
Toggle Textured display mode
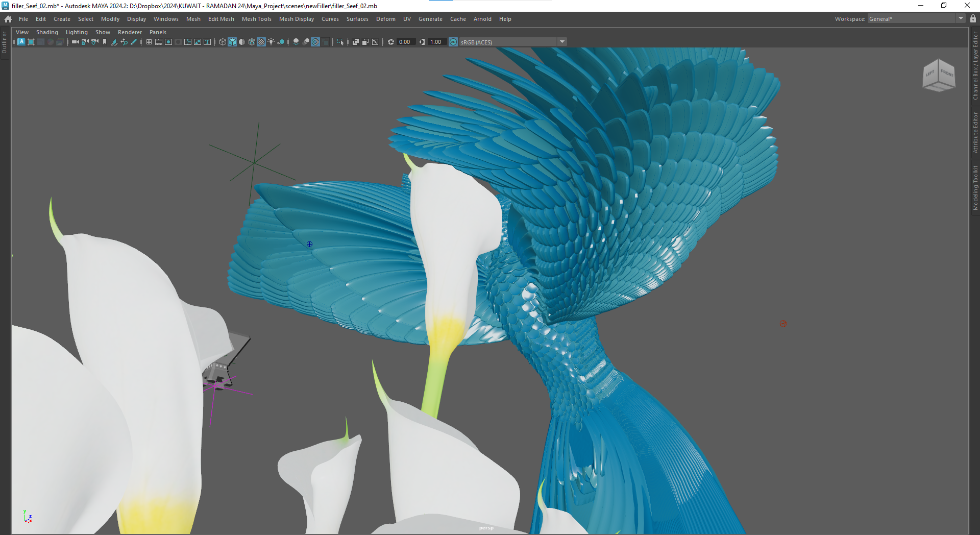click(x=261, y=42)
